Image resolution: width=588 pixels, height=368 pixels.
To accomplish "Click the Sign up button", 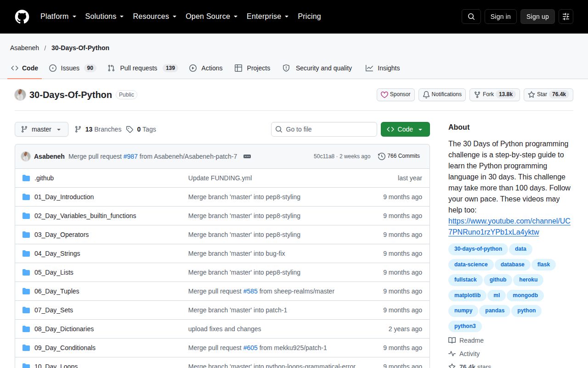I will 537,17.
